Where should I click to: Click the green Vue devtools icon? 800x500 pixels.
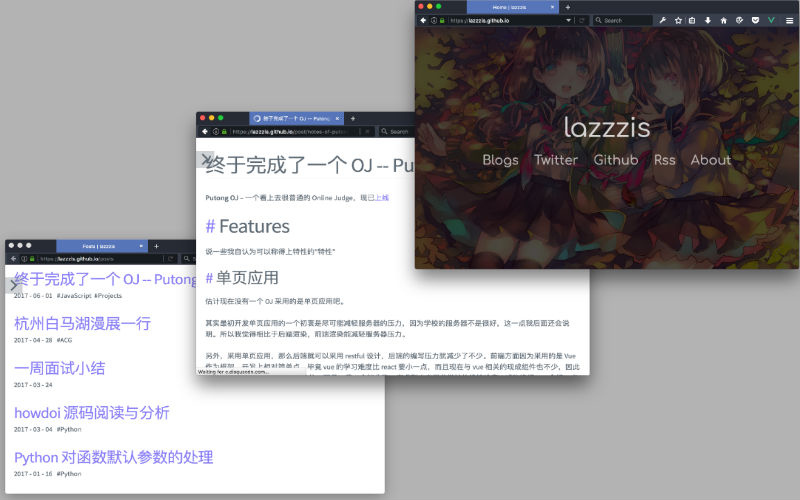pyautogui.click(x=771, y=20)
